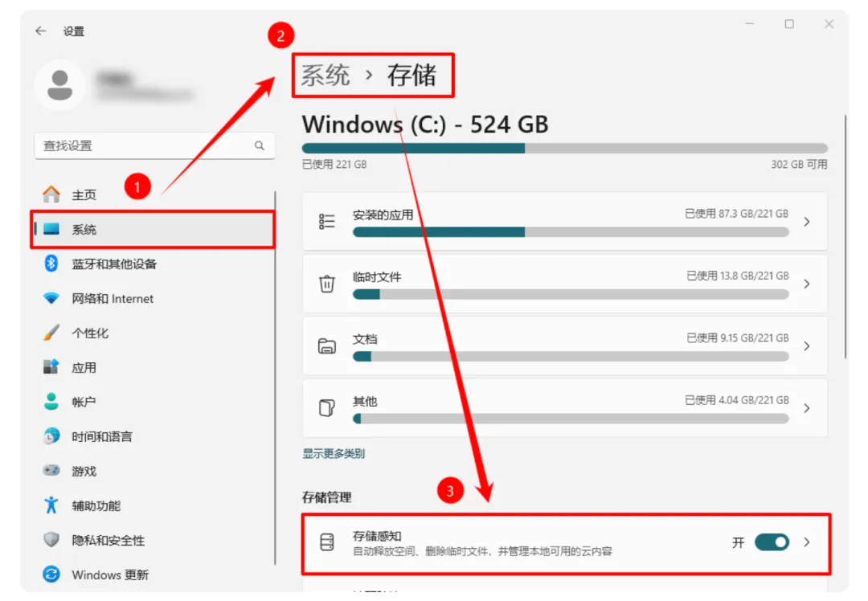
Task: Click the Wi-Fi network icon in sidebar
Action: click(51, 298)
